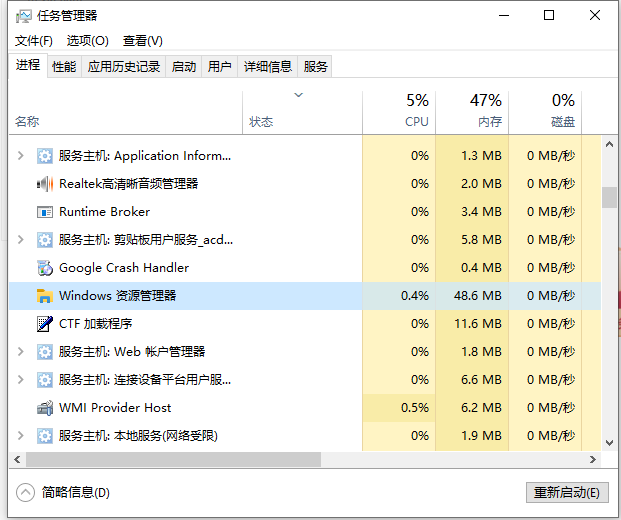Select the Realtek高清晰音频管理器 process name
The image size is (621, 520).
tap(128, 184)
